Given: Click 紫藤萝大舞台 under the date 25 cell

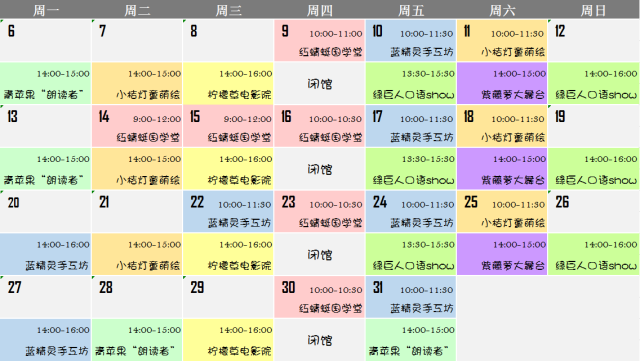Looking at the screenshot, I should 513,265.
